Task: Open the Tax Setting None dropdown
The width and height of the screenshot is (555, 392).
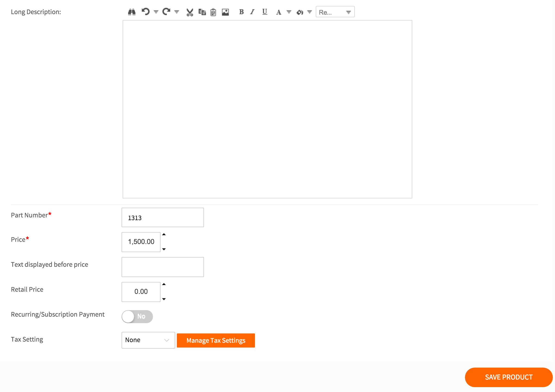Action: coord(148,340)
